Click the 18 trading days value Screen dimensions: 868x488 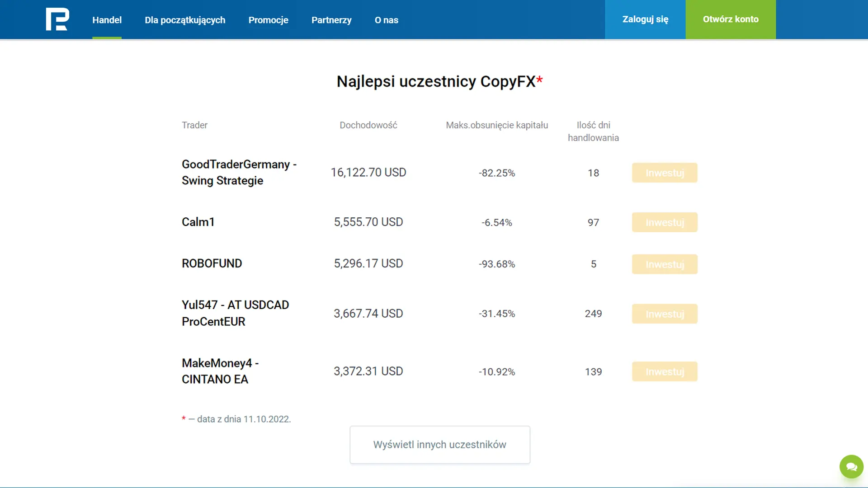click(x=593, y=173)
